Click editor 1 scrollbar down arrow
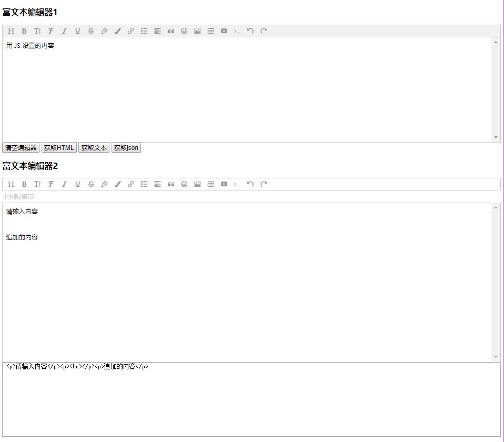 click(x=496, y=137)
